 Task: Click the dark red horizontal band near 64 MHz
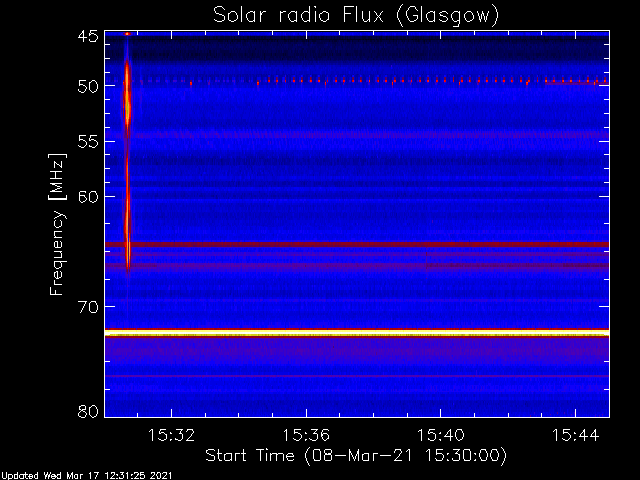(357, 244)
